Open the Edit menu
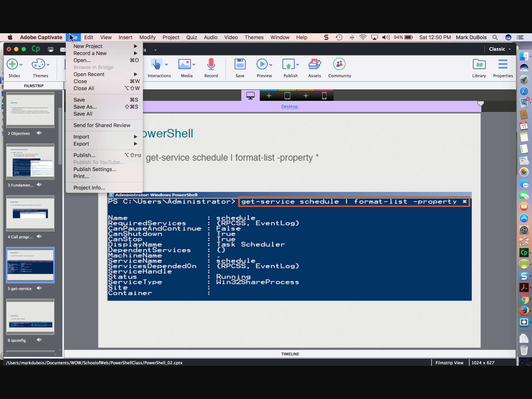Viewport: 532px width, 399px height. tap(89, 37)
